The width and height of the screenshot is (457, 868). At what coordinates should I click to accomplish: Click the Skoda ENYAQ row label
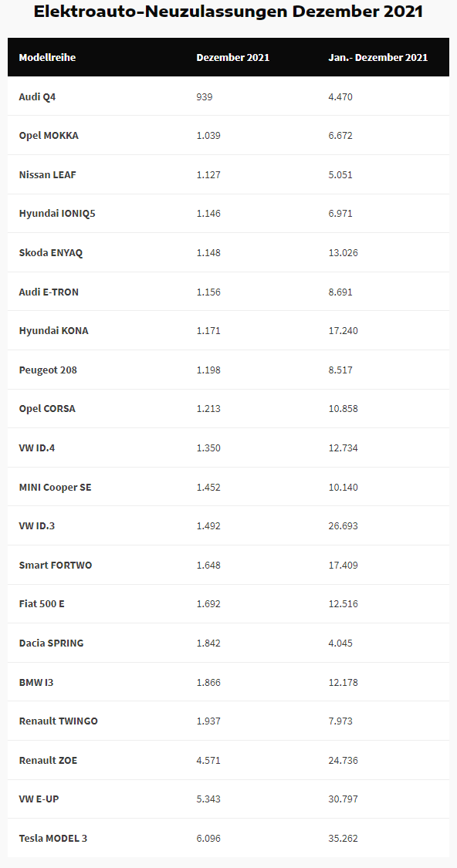click(x=51, y=253)
